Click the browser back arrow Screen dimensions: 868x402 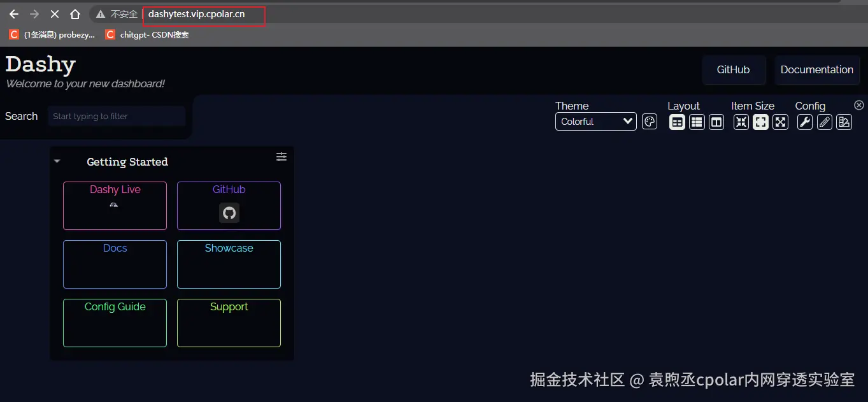tap(14, 14)
